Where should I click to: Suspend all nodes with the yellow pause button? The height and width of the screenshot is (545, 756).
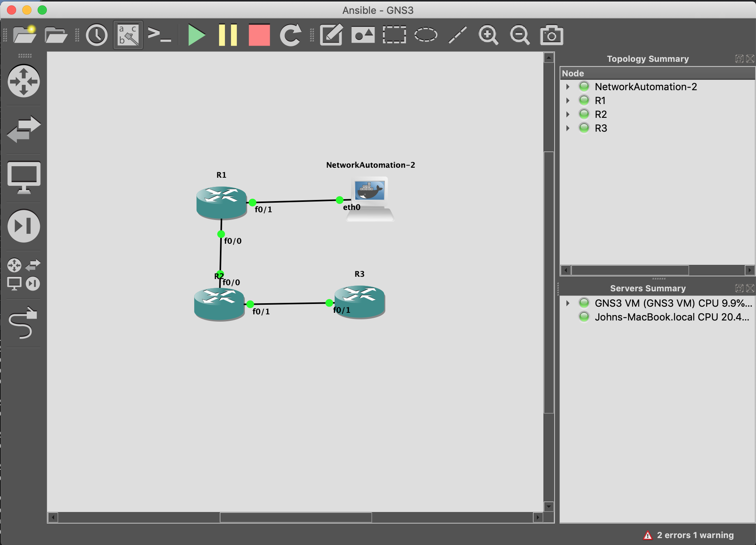point(228,35)
